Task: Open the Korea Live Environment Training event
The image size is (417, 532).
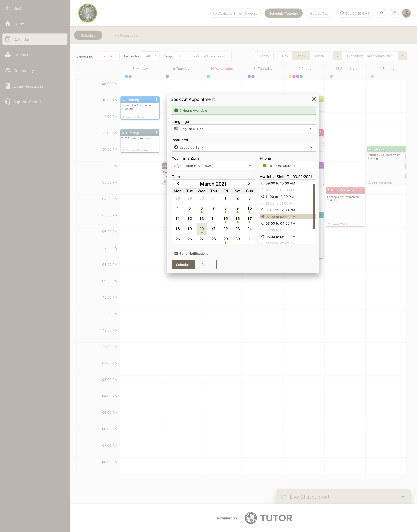Action: pos(140,108)
